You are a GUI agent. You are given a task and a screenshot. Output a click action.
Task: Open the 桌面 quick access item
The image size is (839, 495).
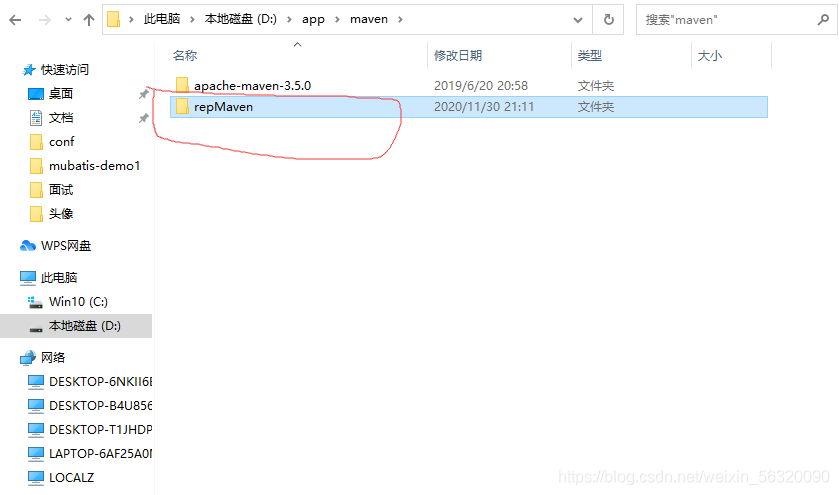click(60, 94)
